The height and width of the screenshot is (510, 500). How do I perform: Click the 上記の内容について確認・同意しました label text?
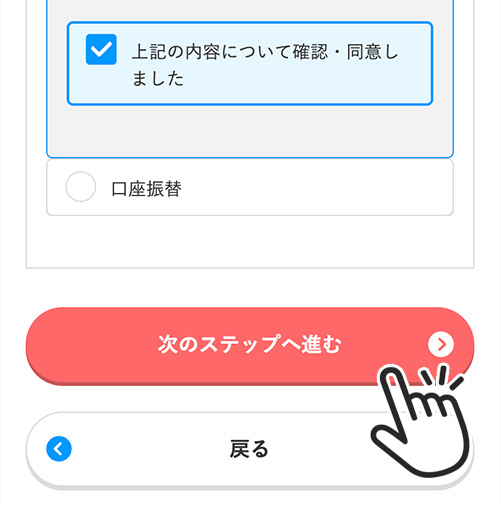pyautogui.click(x=265, y=65)
